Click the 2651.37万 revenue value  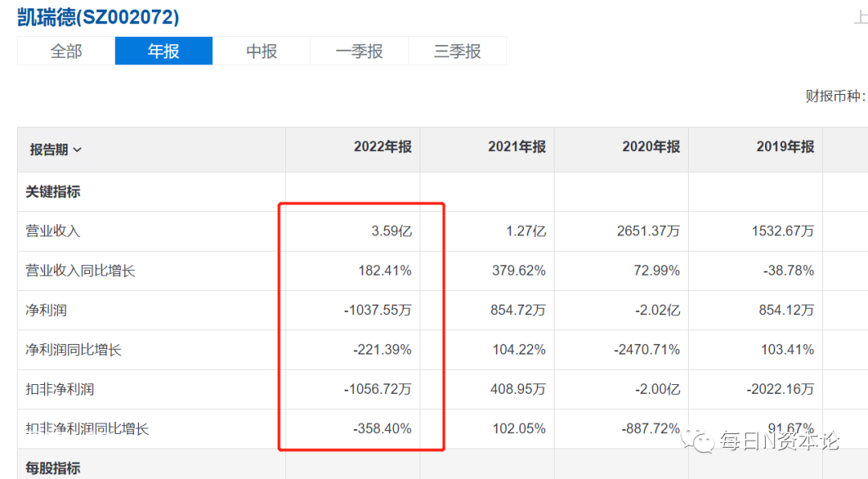pos(649,231)
